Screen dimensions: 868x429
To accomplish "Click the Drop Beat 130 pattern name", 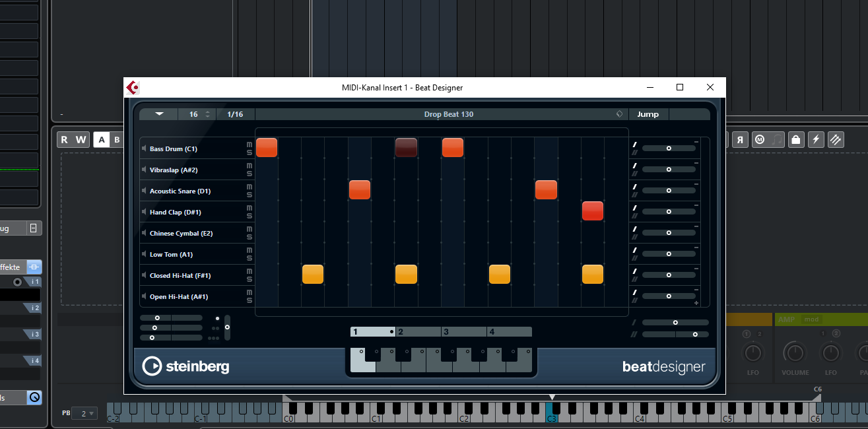I will [x=448, y=114].
